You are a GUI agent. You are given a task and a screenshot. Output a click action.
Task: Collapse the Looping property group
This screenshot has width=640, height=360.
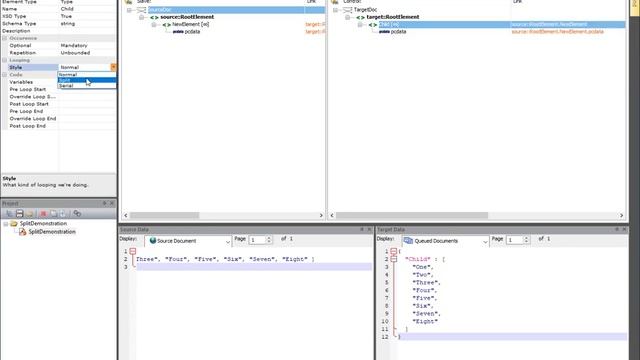point(5,60)
